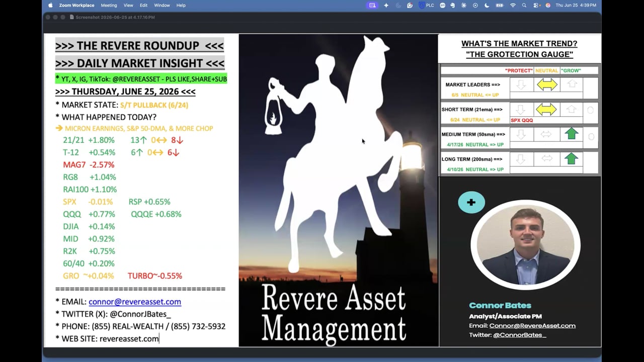
Task: Click the R2K +0.75% row
Action: [x=89, y=251]
